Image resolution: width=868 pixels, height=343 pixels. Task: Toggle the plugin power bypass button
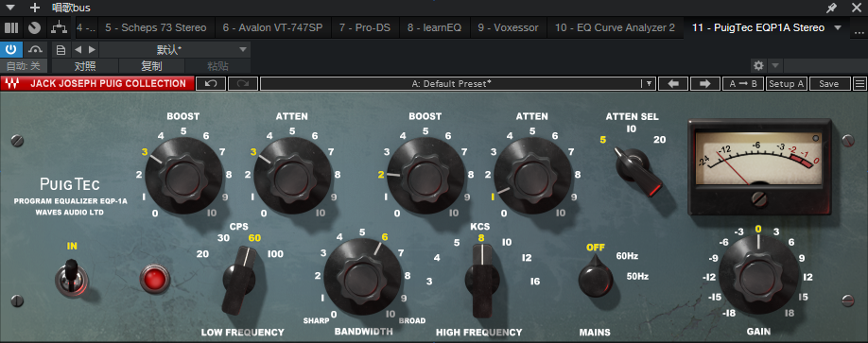pyautogui.click(x=11, y=50)
